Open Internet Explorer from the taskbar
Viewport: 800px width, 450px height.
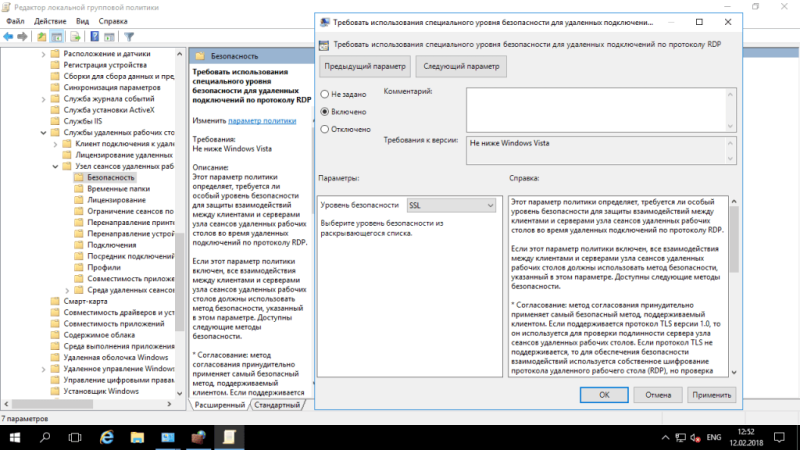coord(107,437)
